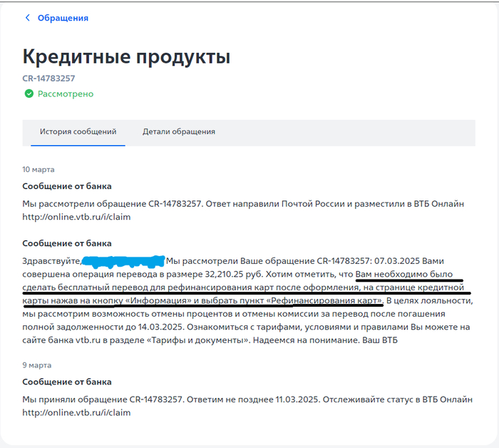Click the underlined phrase Вам необходимо было

409,274
